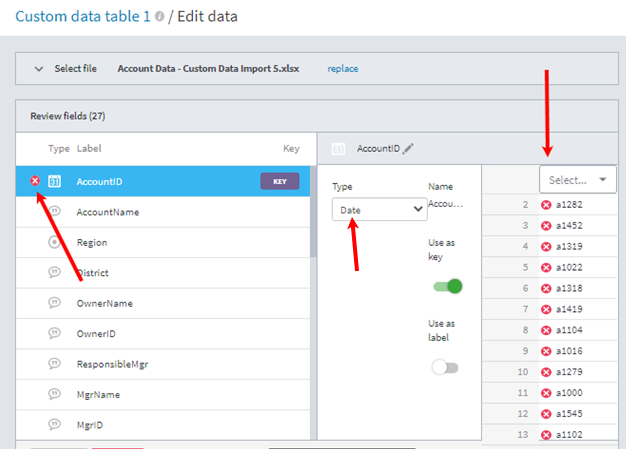Click the error icon beside value a1545
This screenshot has width=626, height=451.
tap(546, 414)
